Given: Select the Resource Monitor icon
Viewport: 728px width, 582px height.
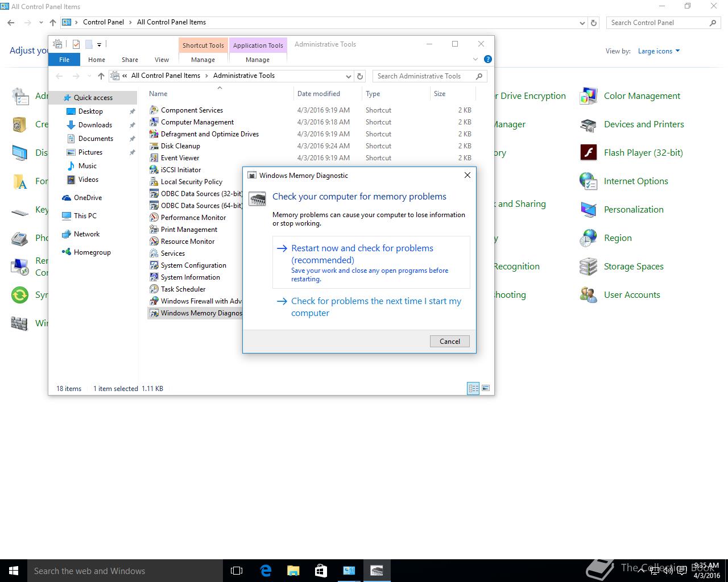Looking at the screenshot, I should click(x=154, y=241).
